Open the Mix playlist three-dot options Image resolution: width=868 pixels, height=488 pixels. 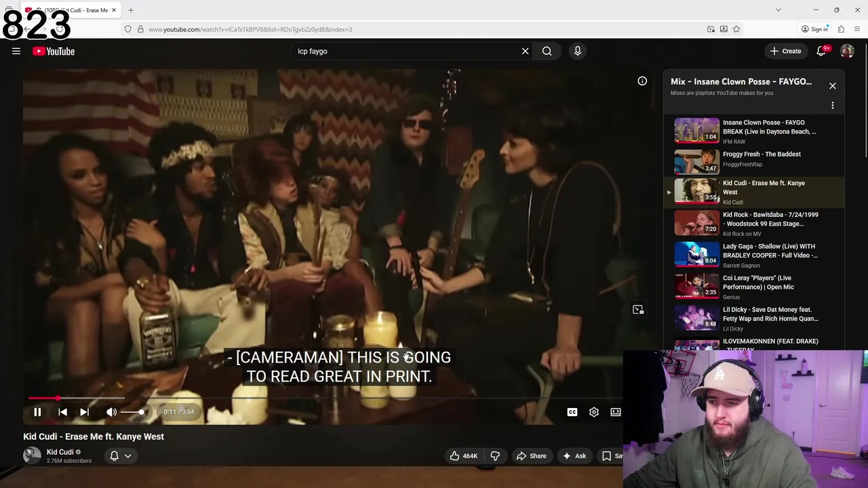point(833,105)
